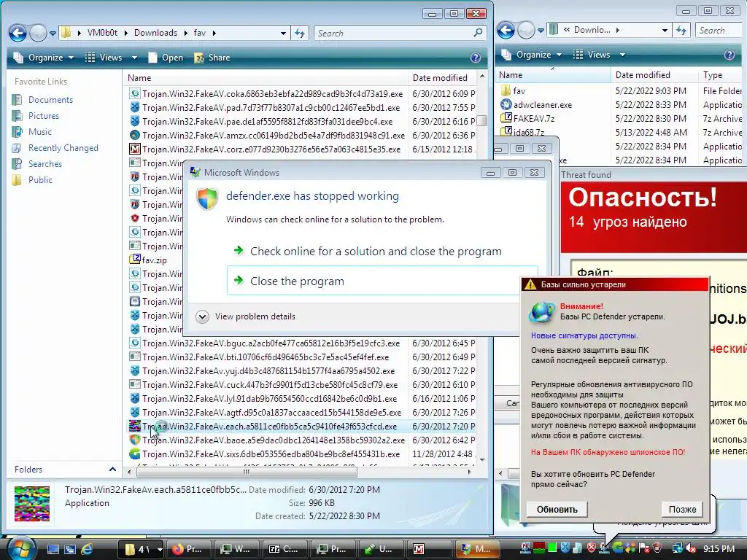Click the file preview thumbnail in details pane

tap(32, 503)
